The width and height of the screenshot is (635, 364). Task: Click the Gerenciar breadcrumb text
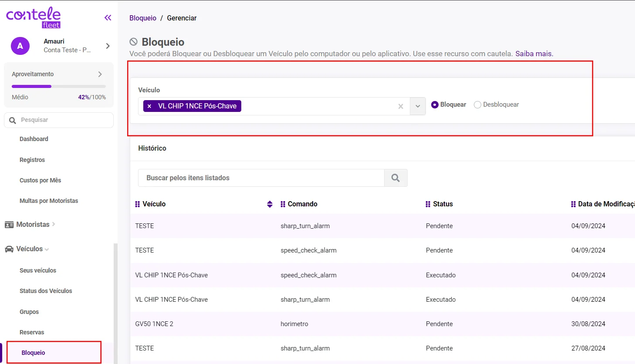182,18
